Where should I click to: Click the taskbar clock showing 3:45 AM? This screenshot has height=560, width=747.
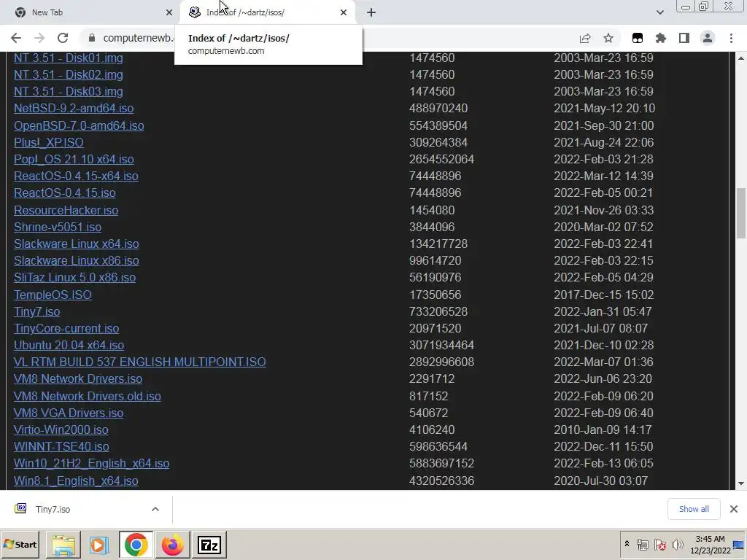[710, 544]
